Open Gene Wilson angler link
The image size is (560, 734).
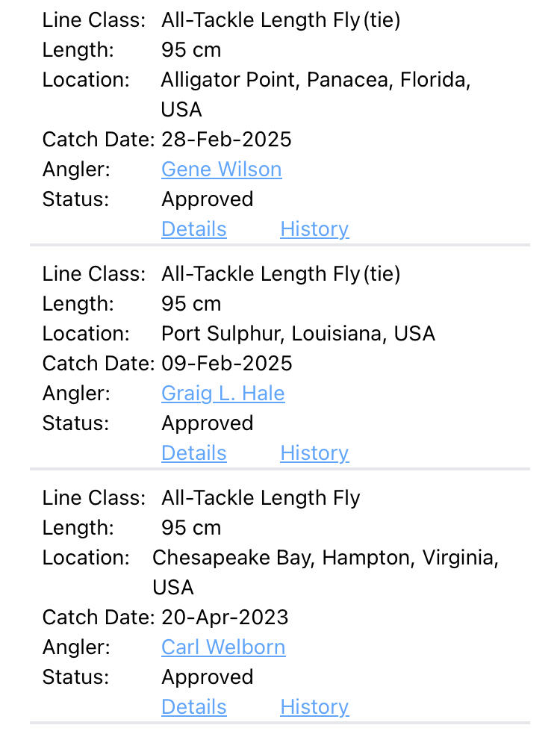(221, 169)
